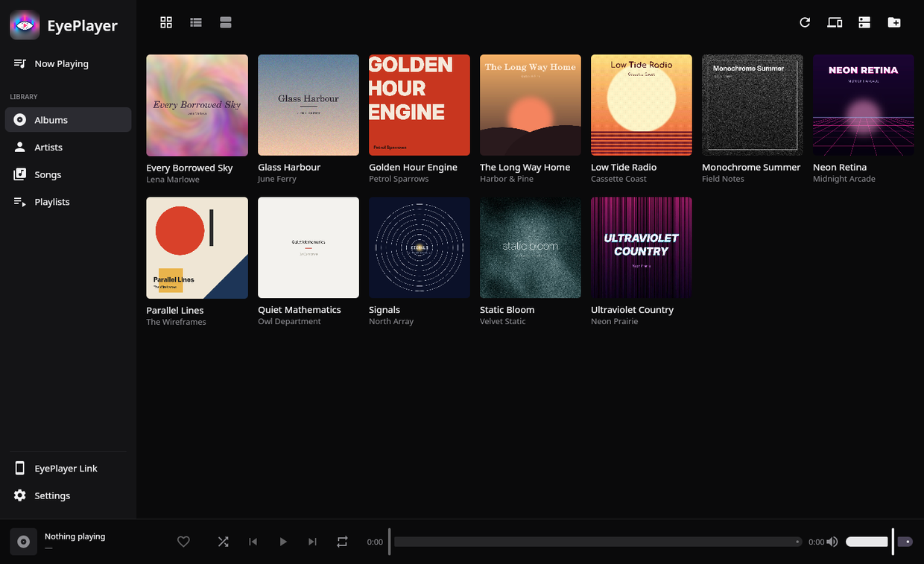Open Settings from the sidebar
The height and width of the screenshot is (564, 924).
pos(68,495)
